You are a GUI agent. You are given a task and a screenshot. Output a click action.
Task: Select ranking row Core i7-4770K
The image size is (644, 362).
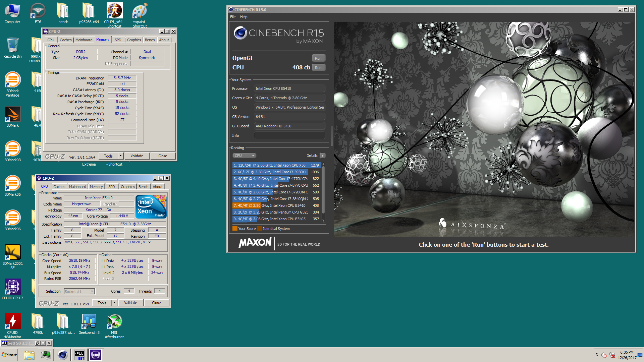pyautogui.click(x=276, y=179)
